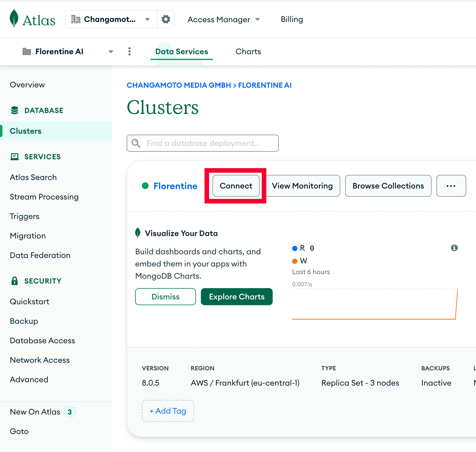Viewport: 476px width, 452px height.
Task: Click the orange W writes legend dot
Action: coord(295,261)
